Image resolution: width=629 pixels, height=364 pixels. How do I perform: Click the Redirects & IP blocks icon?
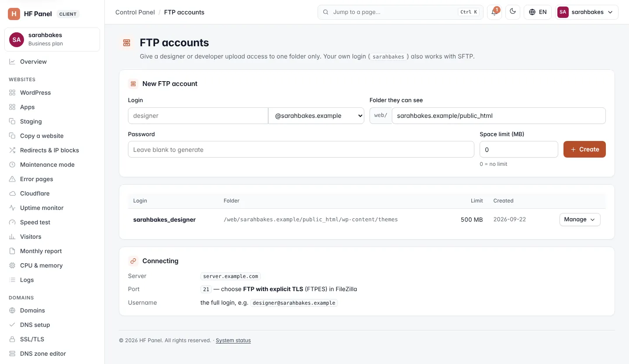coord(12,150)
